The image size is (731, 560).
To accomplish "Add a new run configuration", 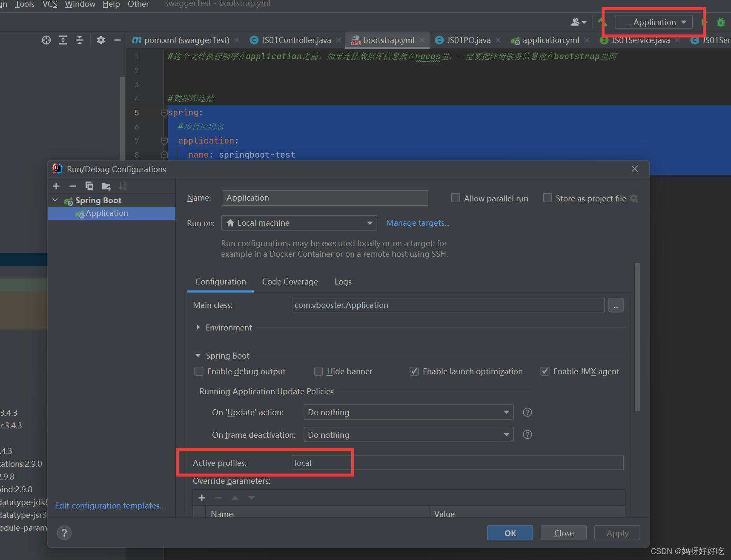I will click(x=56, y=186).
